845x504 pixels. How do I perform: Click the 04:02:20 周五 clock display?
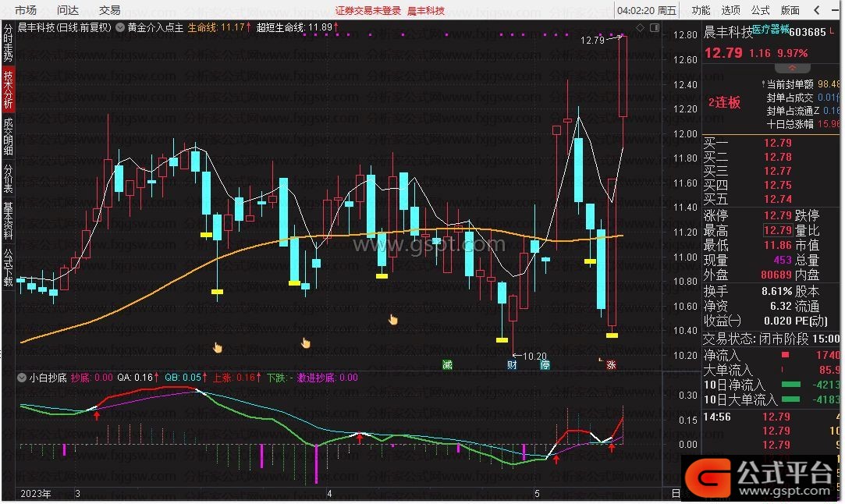click(647, 10)
